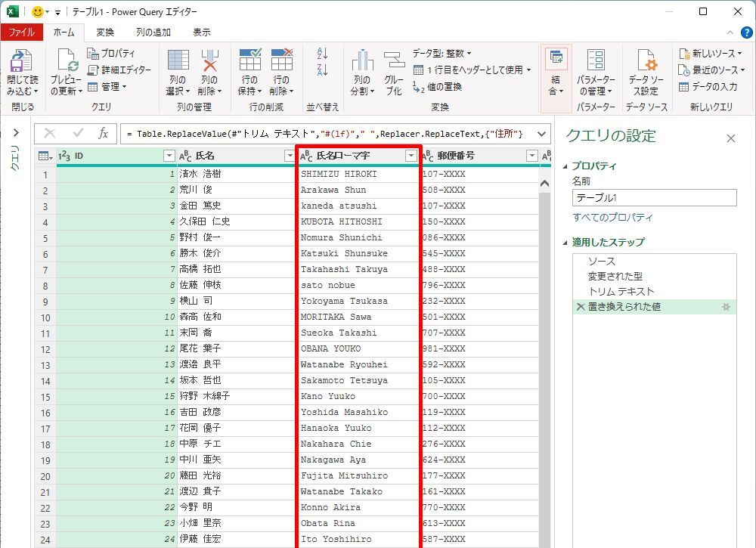
Task: Expand the formula bar with the chevron
Action: [541, 134]
